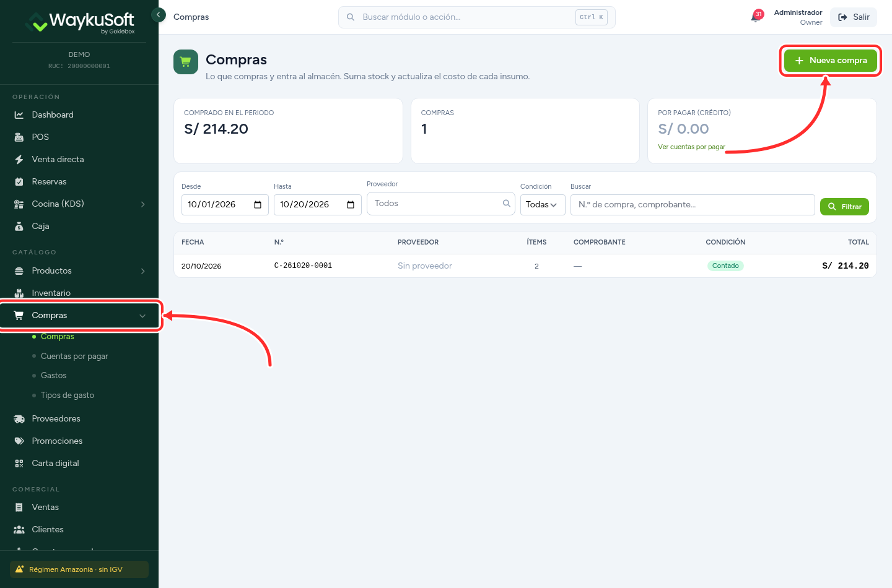Expand the Cocina (KDS) submenu chevron

pos(143,204)
